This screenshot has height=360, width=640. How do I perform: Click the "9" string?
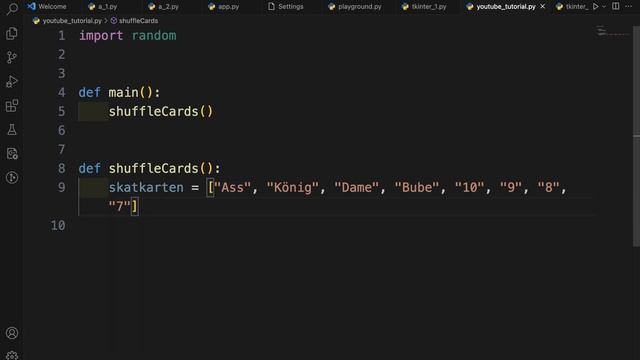point(511,187)
